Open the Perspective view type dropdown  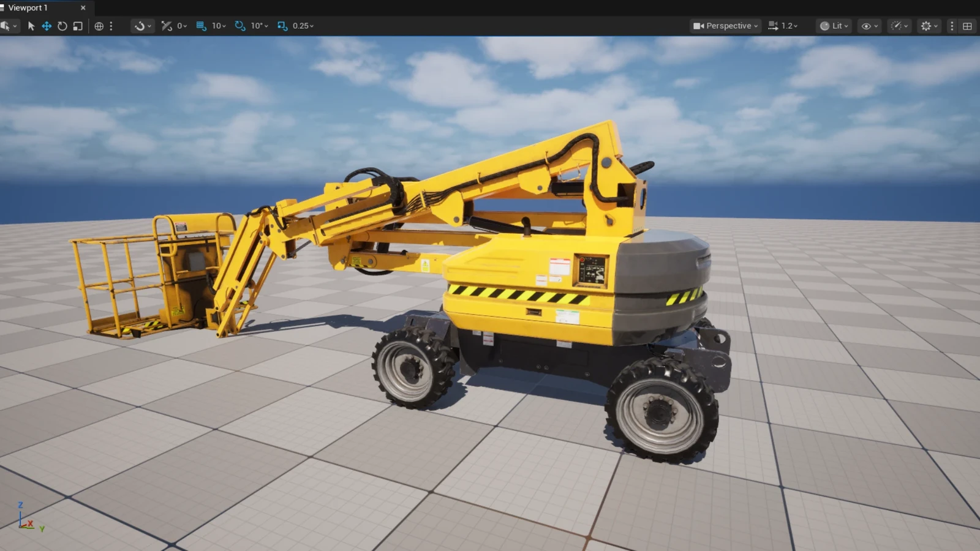point(725,26)
